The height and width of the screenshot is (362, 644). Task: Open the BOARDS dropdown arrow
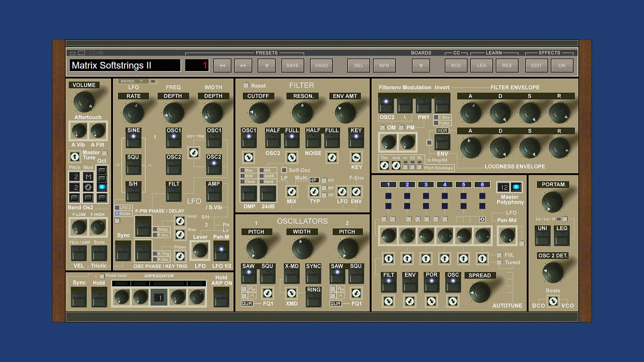click(421, 65)
